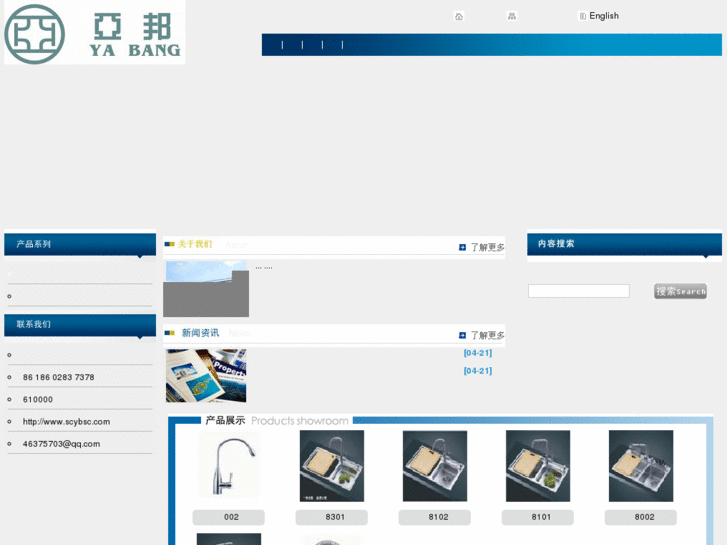Screen dimensions: 727x545
Task: Click the first [04-21] news date
Action: click(478, 353)
